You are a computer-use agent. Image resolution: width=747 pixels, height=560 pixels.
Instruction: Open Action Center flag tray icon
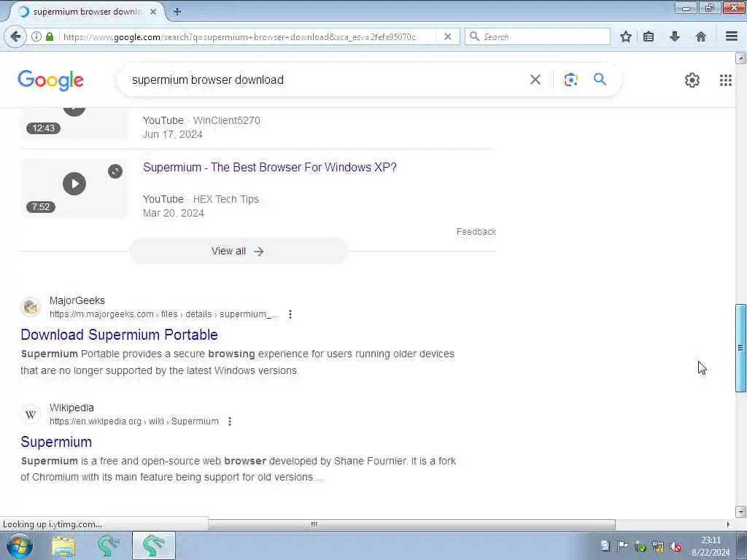[x=622, y=546]
